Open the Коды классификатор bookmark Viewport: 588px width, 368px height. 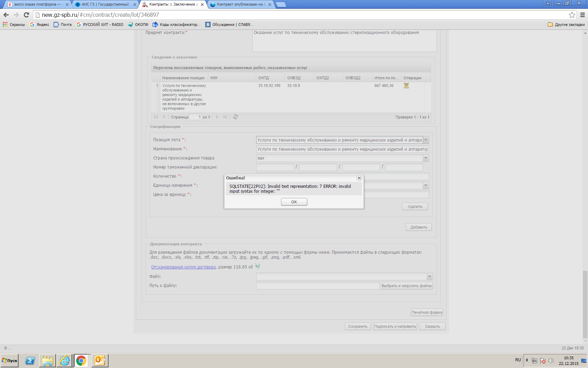177,25
